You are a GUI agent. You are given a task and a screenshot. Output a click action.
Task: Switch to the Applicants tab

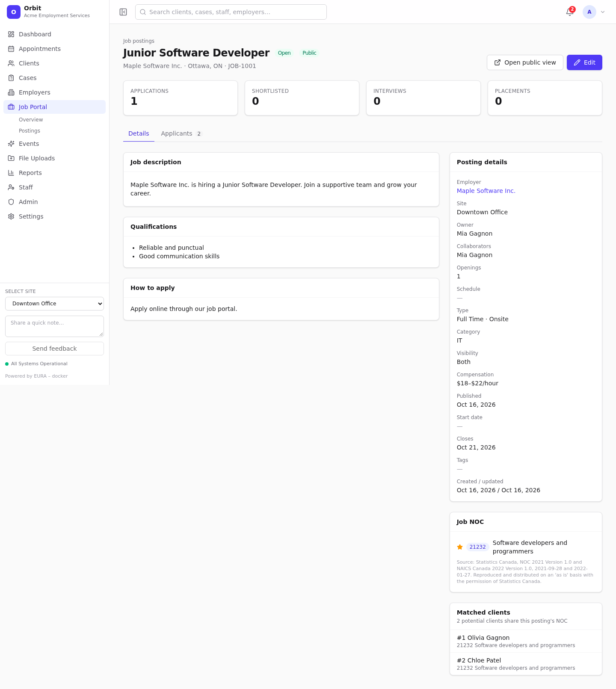click(181, 133)
